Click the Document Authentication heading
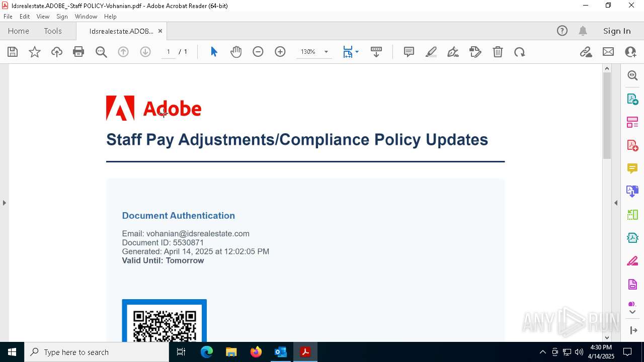The width and height of the screenshot is (644, 362). tap(179, 215)
